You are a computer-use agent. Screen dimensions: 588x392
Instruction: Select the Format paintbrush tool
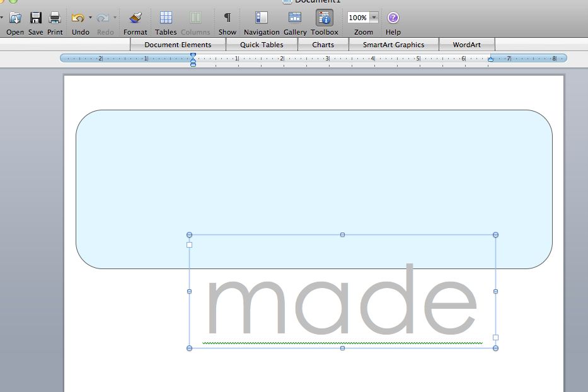(x=135, y=18)
